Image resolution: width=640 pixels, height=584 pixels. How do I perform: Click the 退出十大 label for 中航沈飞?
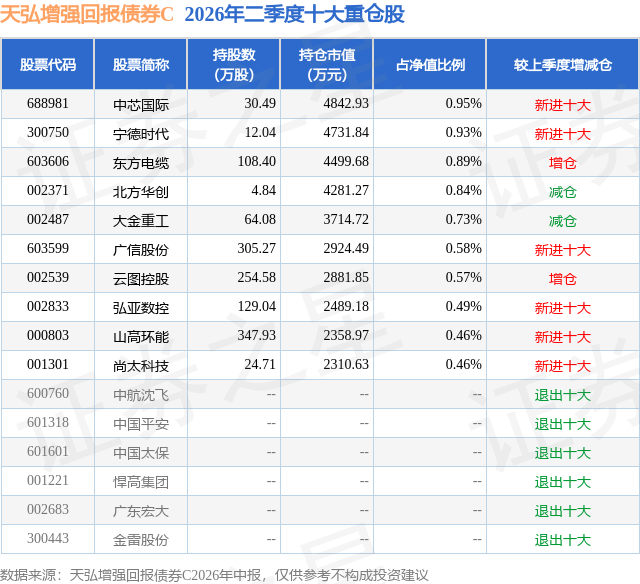562,394
